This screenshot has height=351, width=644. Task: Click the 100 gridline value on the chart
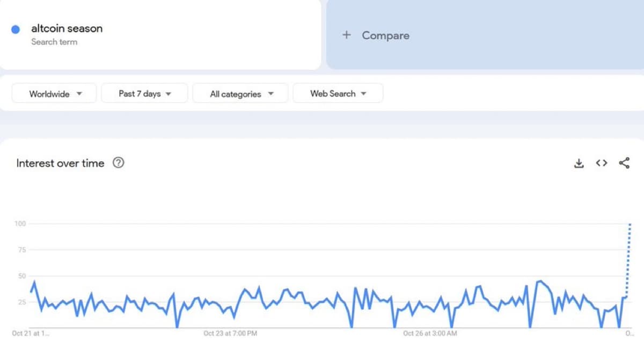pos(20,224)
